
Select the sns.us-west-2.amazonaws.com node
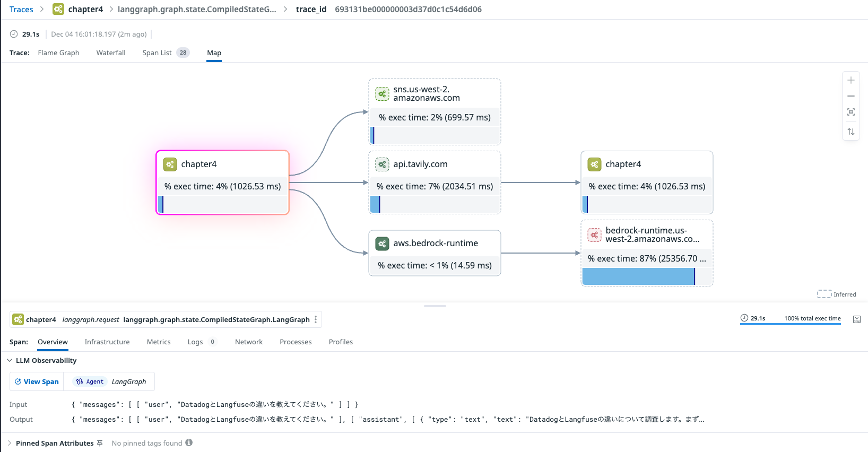pos(435,112)
